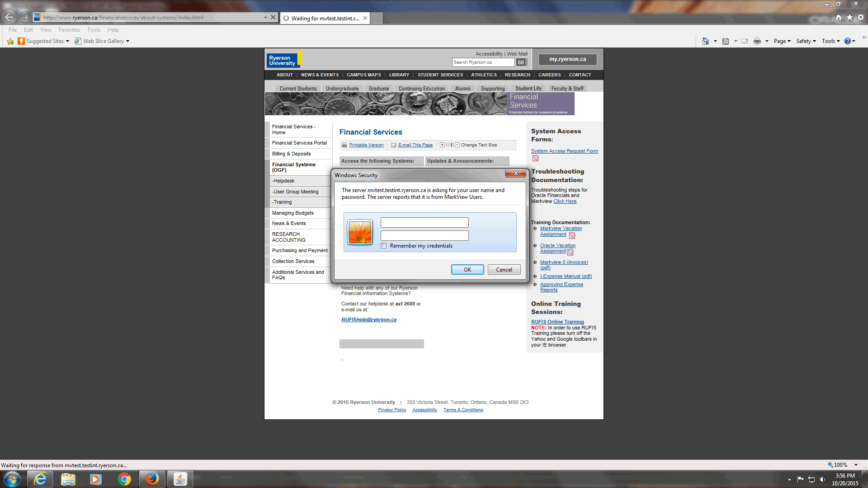Image resolution: width=868 pixels, height=488 pixels.
Task: Open the Help question mark icon
Action: tap(848, 41)
